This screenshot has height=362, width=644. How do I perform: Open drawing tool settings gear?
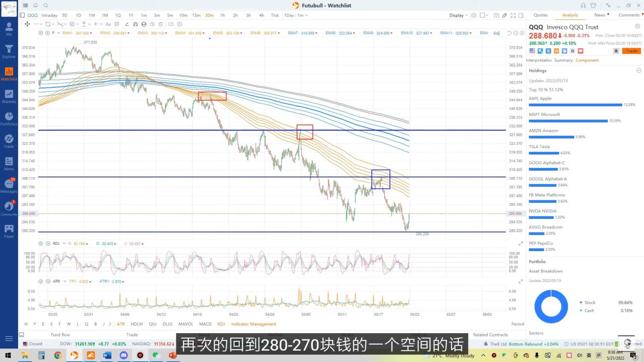[x=180, y=24]
